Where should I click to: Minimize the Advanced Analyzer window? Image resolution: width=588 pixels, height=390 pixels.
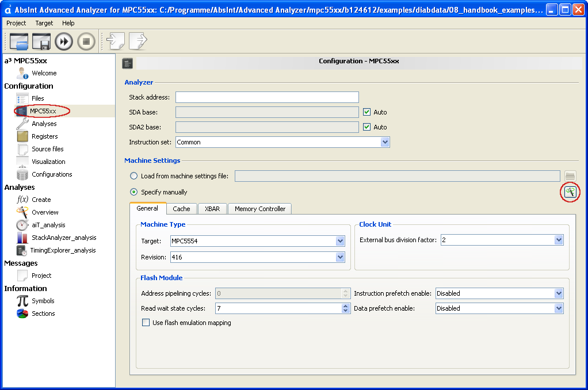(551, 9)
